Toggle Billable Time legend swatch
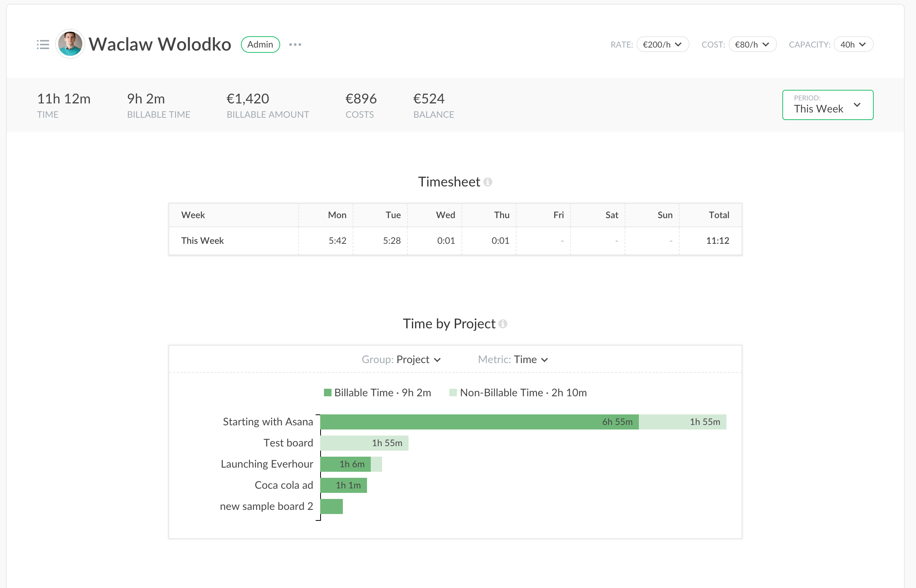Viewport: 916px width, 588px height. click(327, 393)
